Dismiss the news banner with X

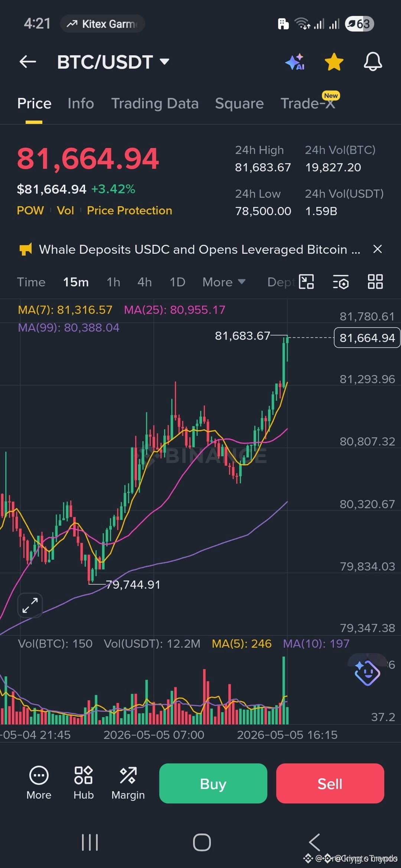pos(377,249)
